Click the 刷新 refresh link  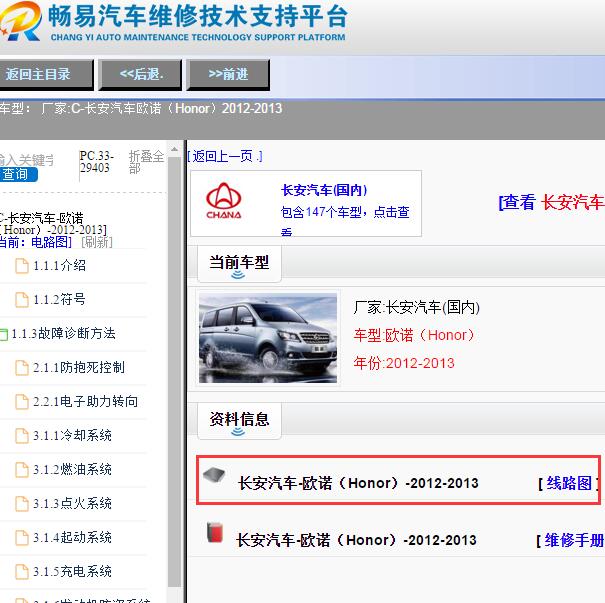pos(97,242)
